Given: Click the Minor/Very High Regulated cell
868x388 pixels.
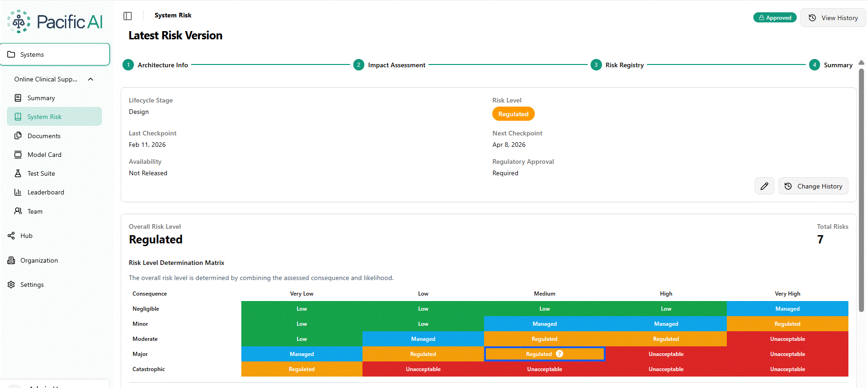Looking at the screenshot, I should [787, 324].
